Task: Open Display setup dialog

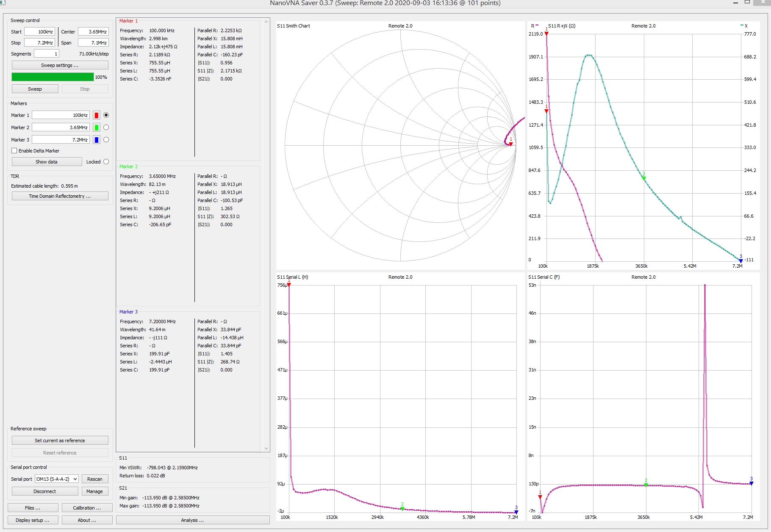Action: click(33, 520)
